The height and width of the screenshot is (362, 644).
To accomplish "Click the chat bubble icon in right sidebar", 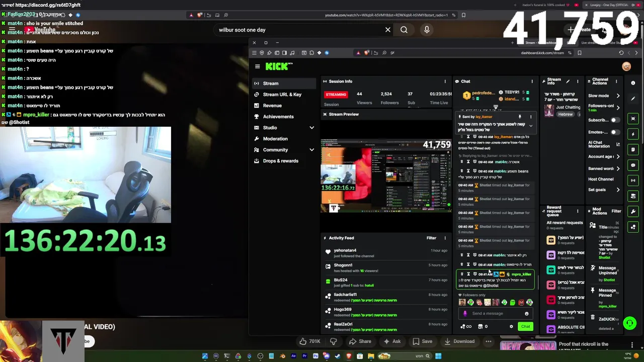I will [633, 165].
